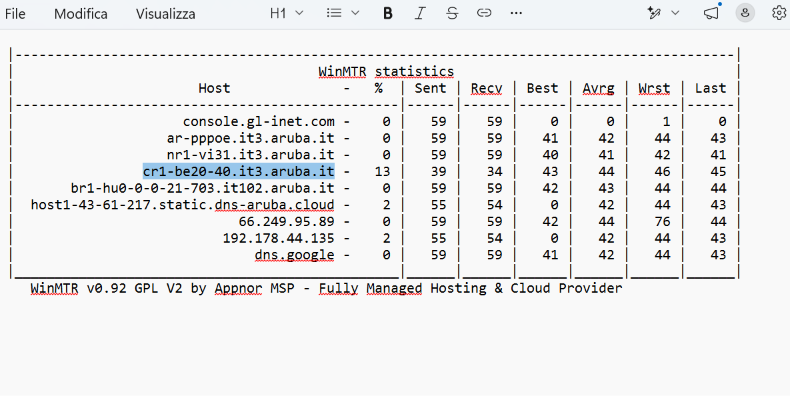Click the Last column header
This screenshot has width=790, height=396.
coord(710,88)
